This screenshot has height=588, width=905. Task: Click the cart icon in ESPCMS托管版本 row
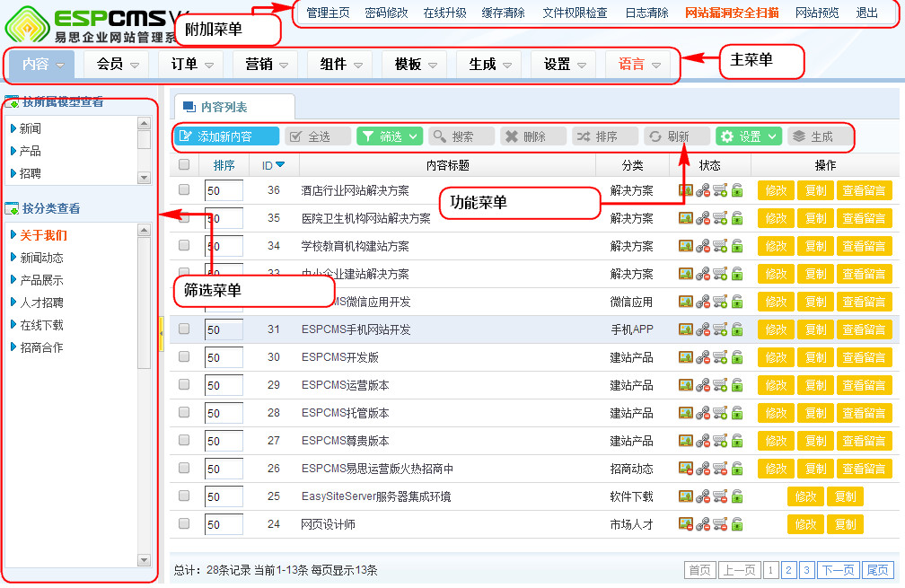720,413
